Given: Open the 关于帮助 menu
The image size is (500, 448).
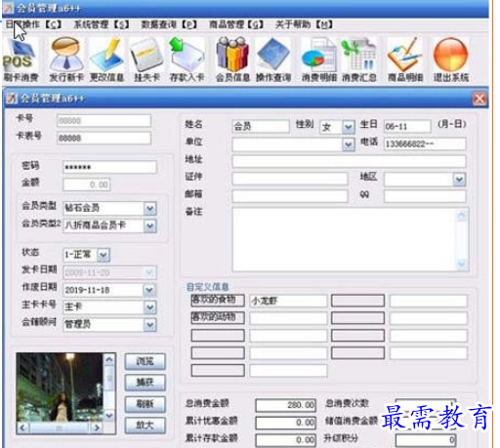Looking at the screenshot, I should coord(304,24).
